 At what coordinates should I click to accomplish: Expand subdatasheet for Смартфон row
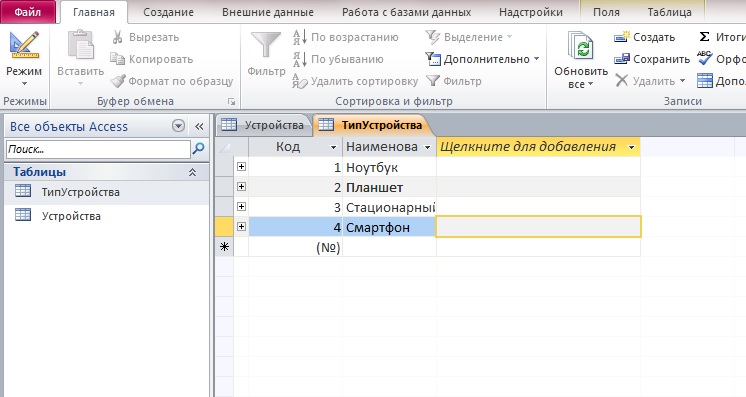tap(241, 227)
